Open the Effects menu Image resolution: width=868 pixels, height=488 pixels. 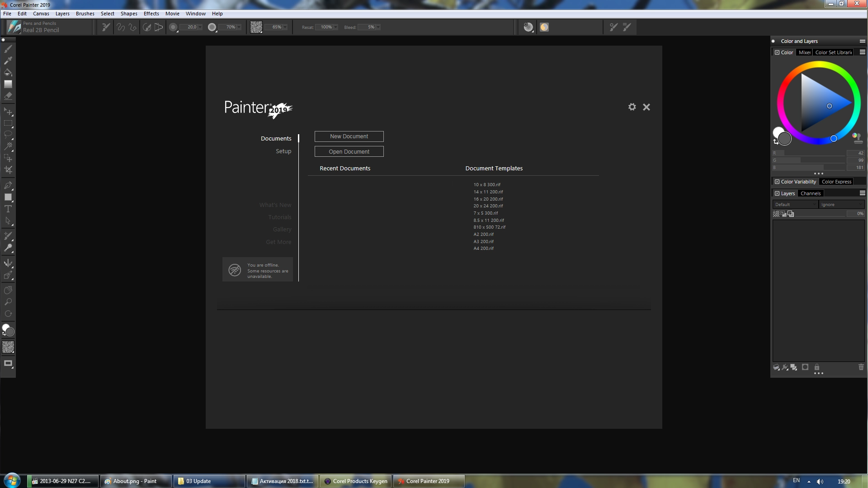coord(151,14)
